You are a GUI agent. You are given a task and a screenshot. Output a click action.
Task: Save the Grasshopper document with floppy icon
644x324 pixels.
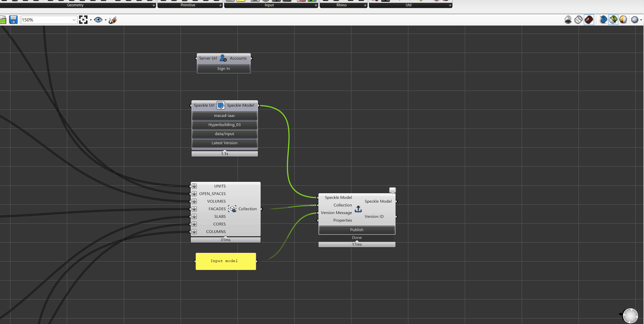click(13, 20)
